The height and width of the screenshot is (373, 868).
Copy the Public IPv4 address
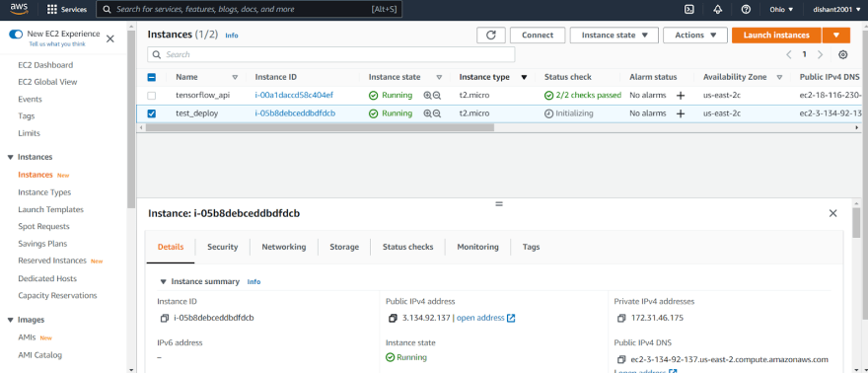coord(393,318)
